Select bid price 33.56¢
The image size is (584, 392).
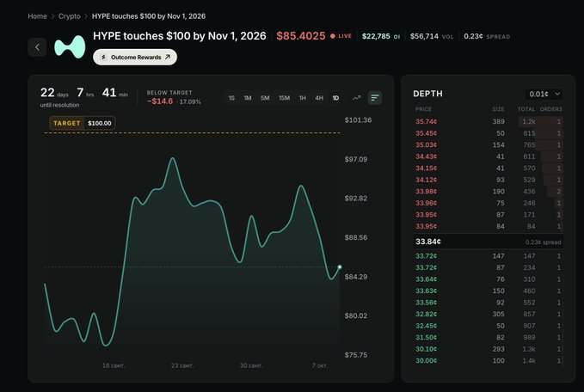coord(427,303)
